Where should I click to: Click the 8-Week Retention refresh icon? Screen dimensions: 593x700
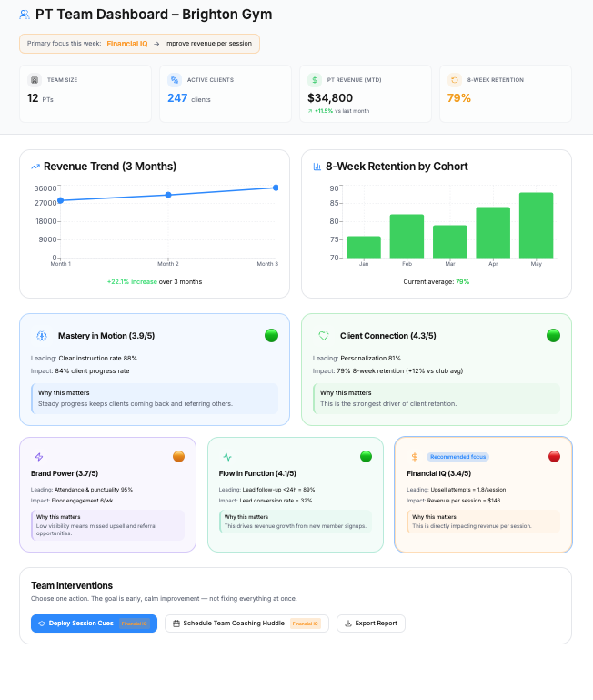click(455, 80)
